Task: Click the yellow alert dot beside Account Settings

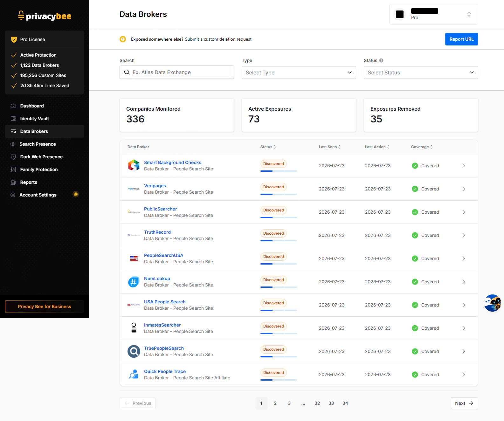Action: 76,194
